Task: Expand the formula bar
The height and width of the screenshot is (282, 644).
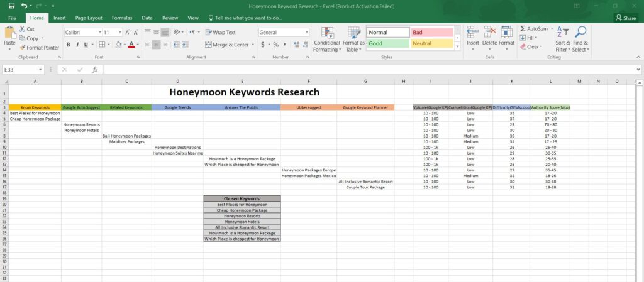Action: [x=638, y=70]
